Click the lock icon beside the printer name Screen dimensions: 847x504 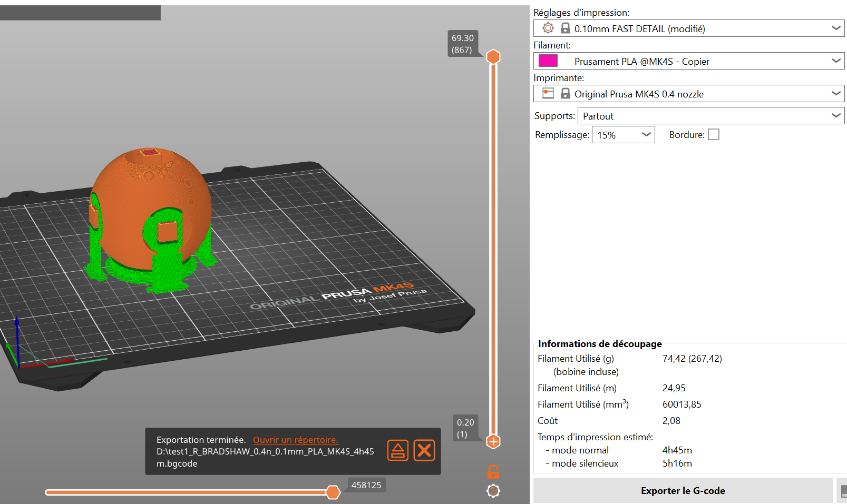pyautogui.click(x=565, y=94)
